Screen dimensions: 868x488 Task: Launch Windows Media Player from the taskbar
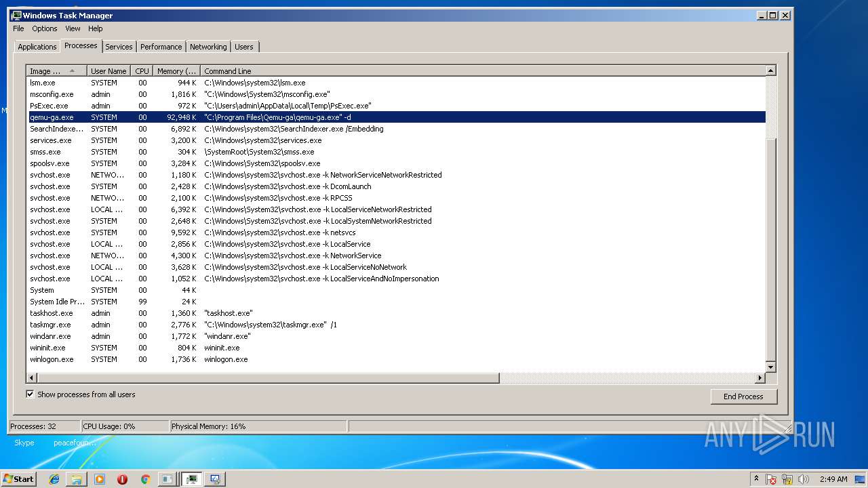click(x=100, y=479)
